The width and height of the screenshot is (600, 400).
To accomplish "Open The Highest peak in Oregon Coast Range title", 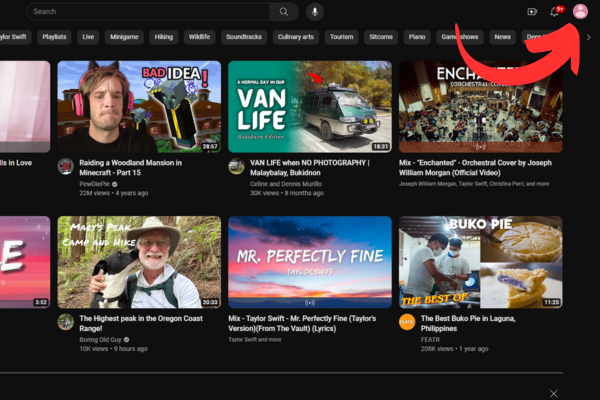I will coord(141,323).
